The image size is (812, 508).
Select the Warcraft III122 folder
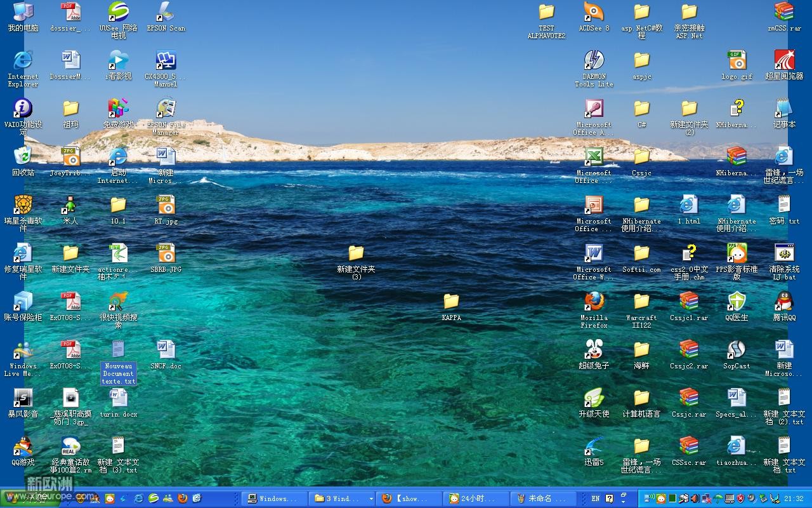coord(641,309)
